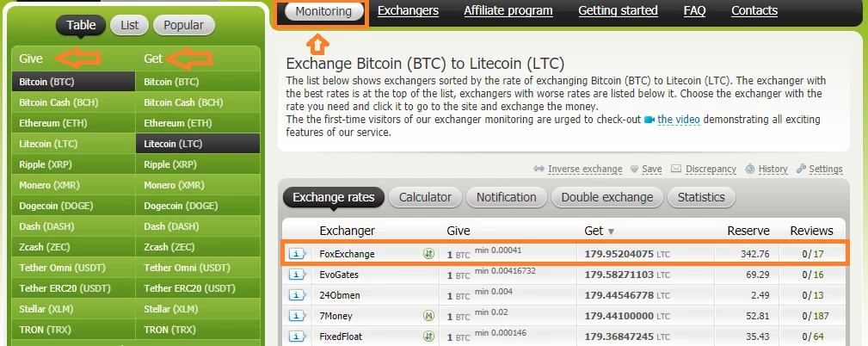This screenshot has height=346, width=868.
Task: Click the Inverse exchange arrows icon
Action: coord(539,169)
